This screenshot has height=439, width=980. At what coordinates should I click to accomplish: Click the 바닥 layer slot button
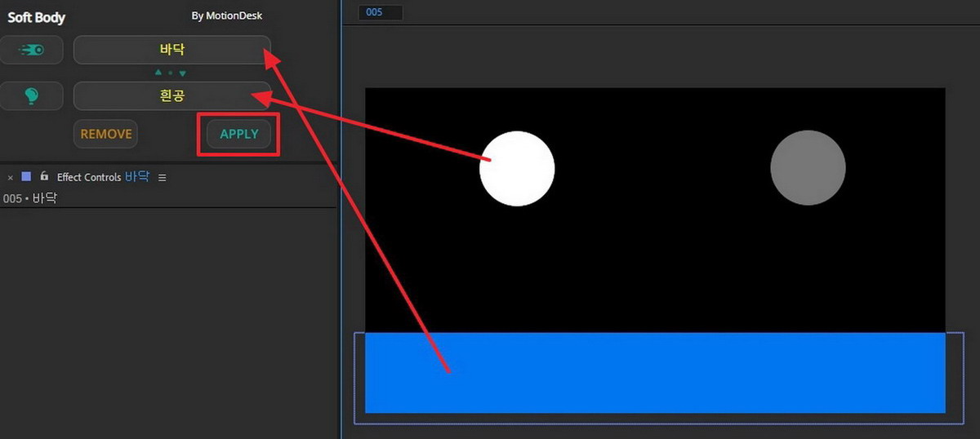tap(171, 50)
